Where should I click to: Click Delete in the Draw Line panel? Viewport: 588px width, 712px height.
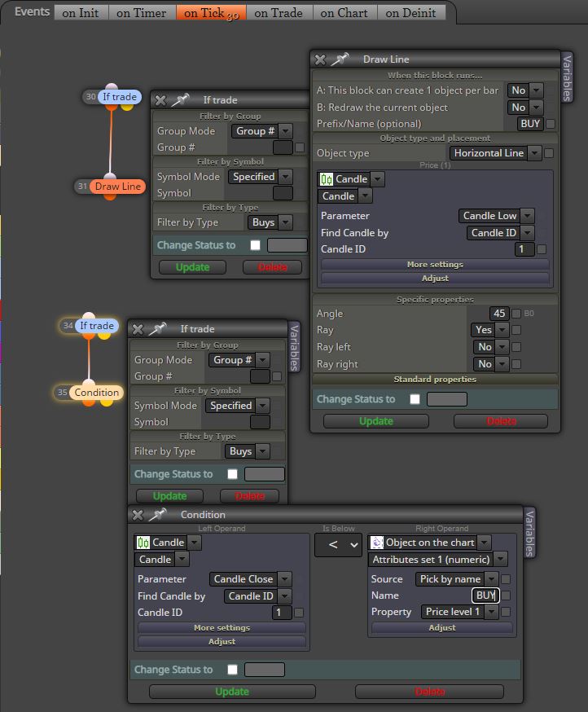tap(501, 421)
